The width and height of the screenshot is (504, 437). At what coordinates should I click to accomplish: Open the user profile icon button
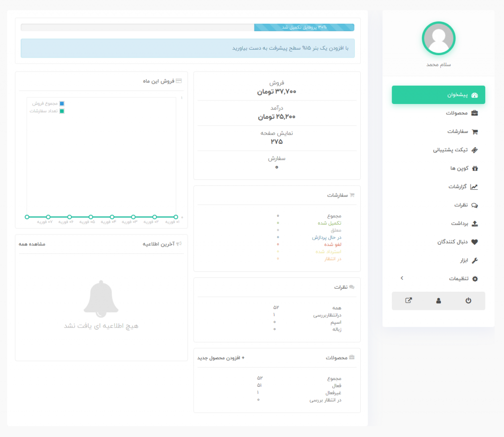coord(439,301)
